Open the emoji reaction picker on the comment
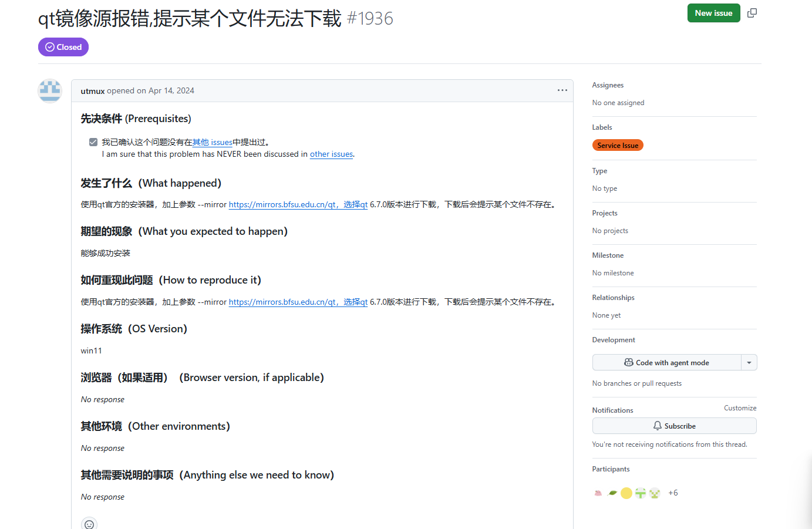 tap(89, 523)
